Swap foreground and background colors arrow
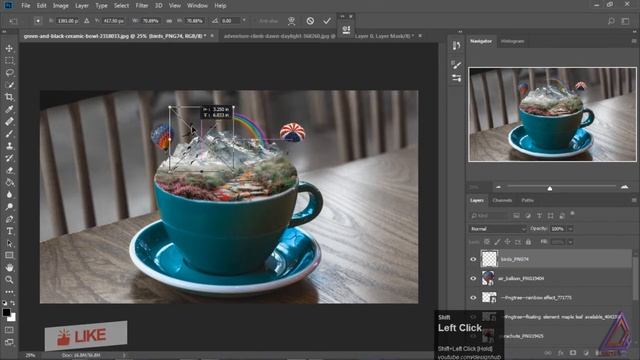640x360 pixels. [x=13, y=303]
